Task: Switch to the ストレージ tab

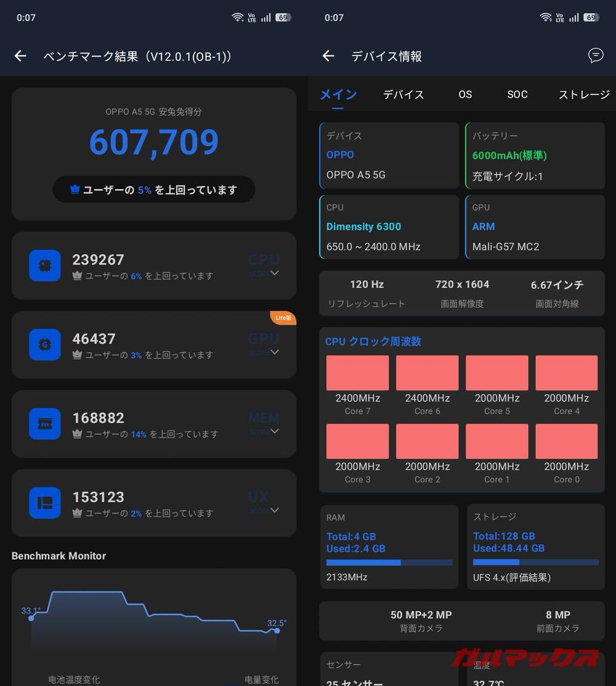Action: click(584, 94)
